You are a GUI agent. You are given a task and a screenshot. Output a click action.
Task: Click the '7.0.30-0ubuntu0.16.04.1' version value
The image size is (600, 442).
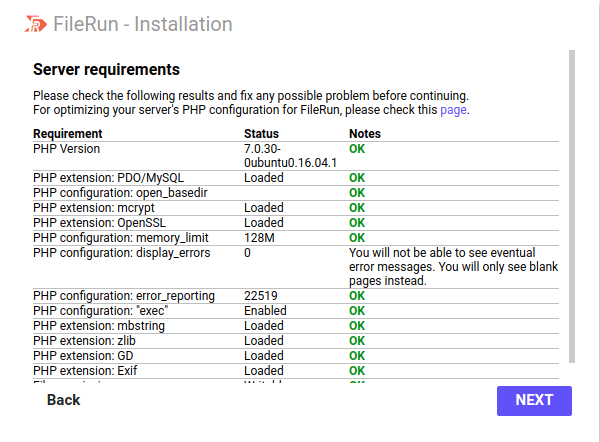tap(290, 156)
